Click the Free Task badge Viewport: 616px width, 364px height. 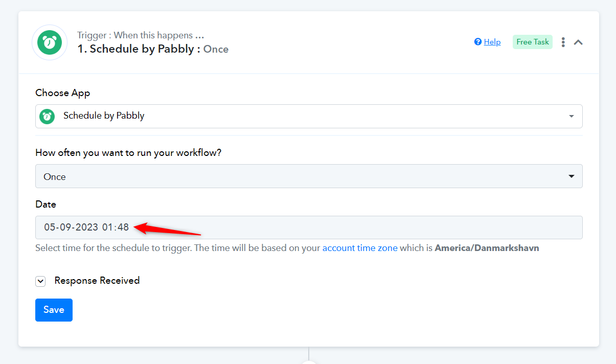(x=533, y=42)
